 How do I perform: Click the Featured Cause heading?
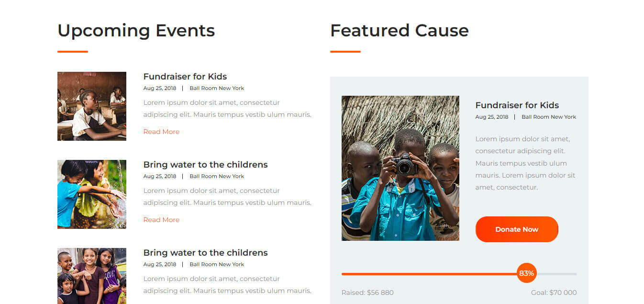coord(400,30)
